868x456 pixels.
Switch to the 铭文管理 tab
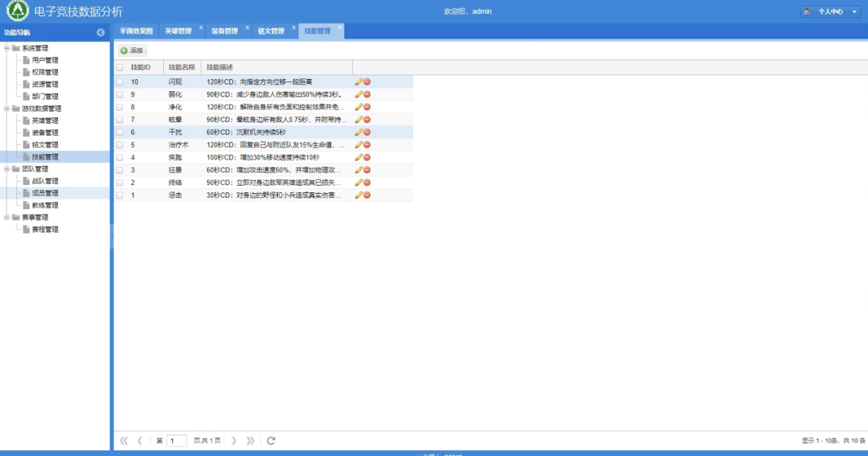coord(271,31)
